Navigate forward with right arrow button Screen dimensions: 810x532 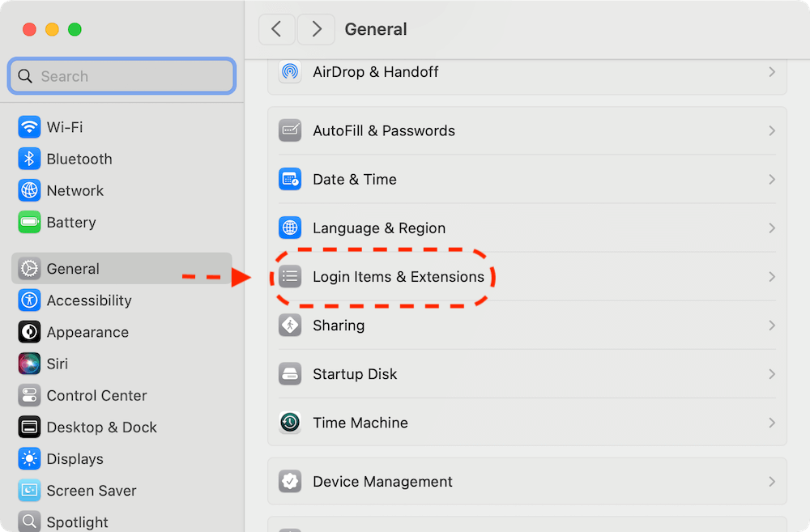[316, 29]
